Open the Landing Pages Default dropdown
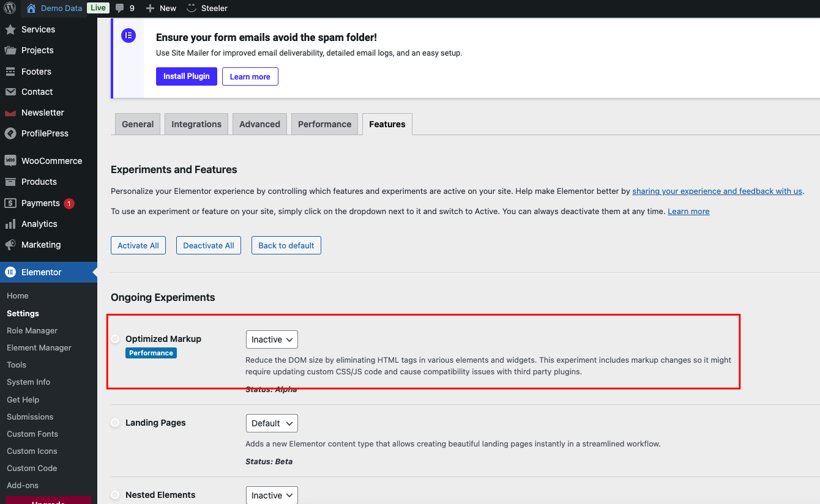The image size is (820, 504). click(x=272, y=423)
